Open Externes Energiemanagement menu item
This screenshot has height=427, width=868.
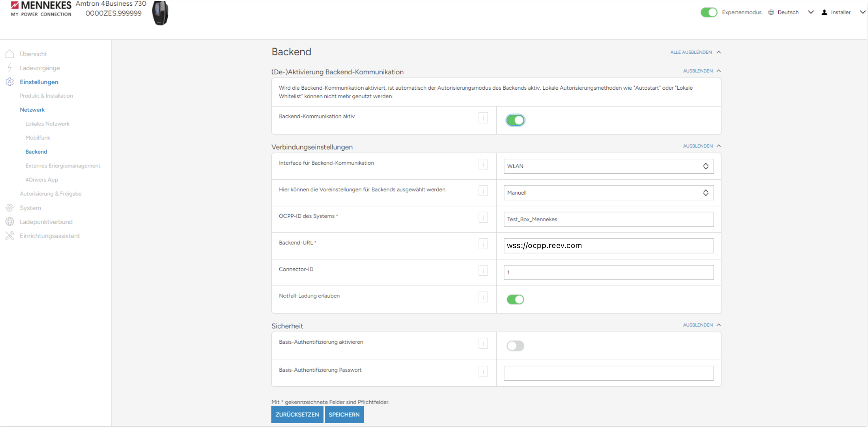coord(63,166)
